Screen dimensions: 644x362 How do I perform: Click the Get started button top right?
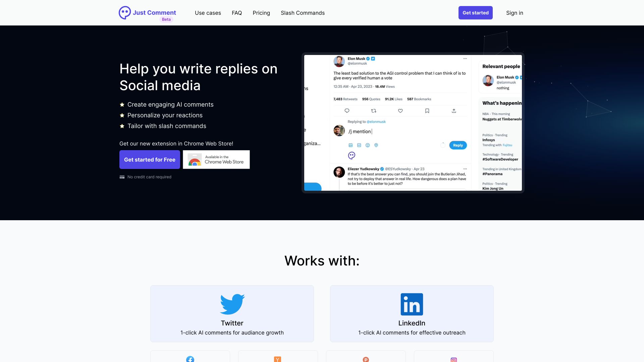click(476, 12)
